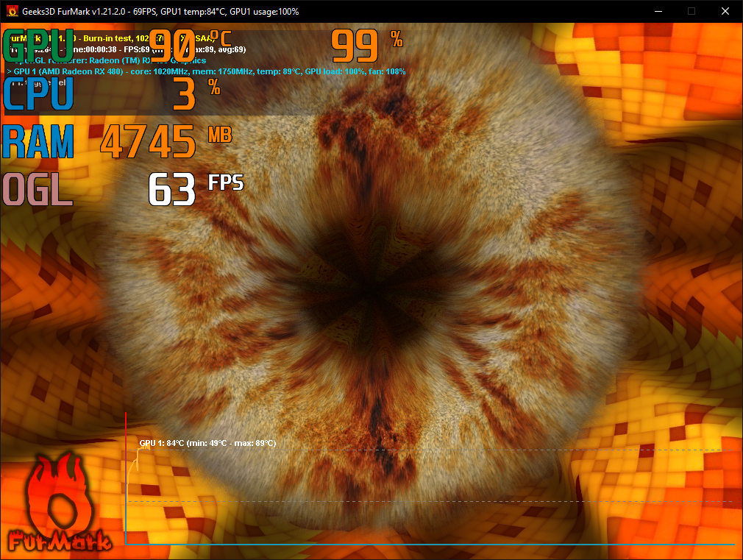Select the CPU usage value 3 %
This screenshot has width=743, height=560.
(196, 94)
